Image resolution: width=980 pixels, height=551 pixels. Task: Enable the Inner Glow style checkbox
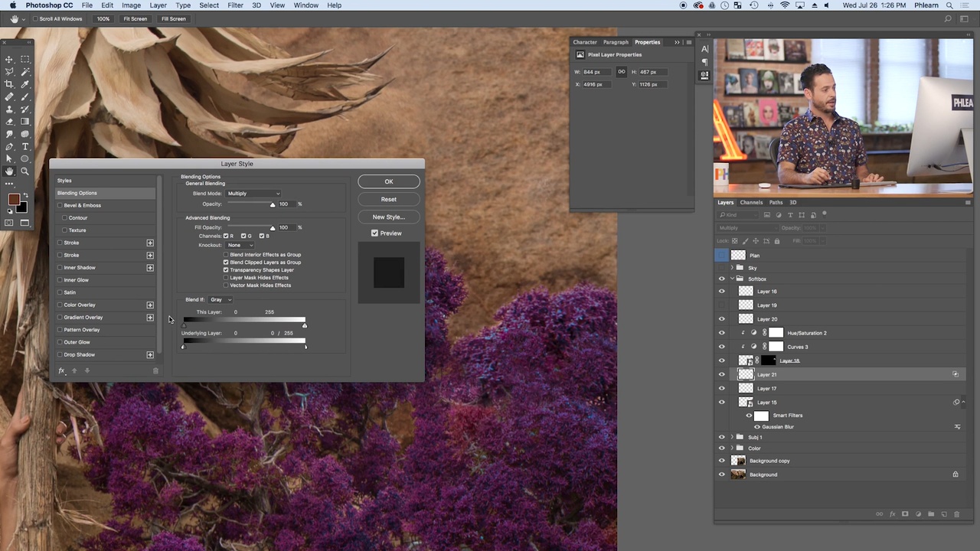tap(60, 280)
